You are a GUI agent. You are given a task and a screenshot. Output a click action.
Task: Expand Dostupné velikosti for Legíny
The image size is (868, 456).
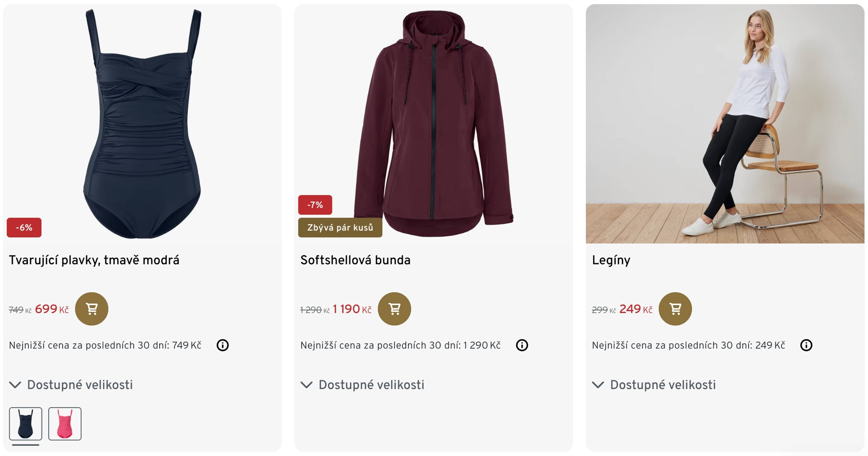click(654, 384)
